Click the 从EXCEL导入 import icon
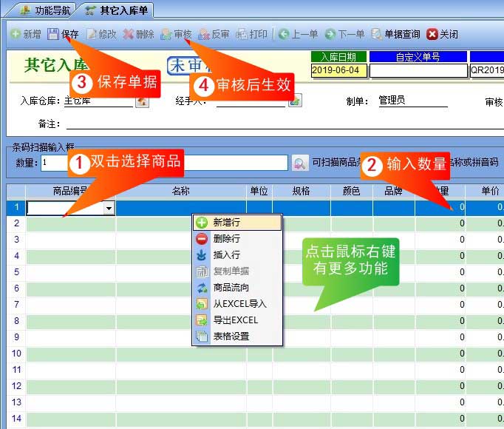This screenshot has height=429, width=504. coord(202,304)
